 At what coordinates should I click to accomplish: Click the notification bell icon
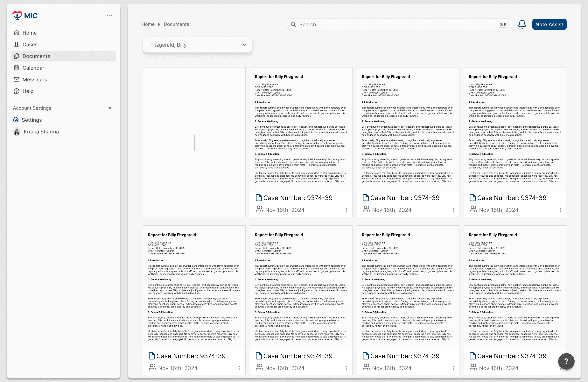tap(522, 24)
